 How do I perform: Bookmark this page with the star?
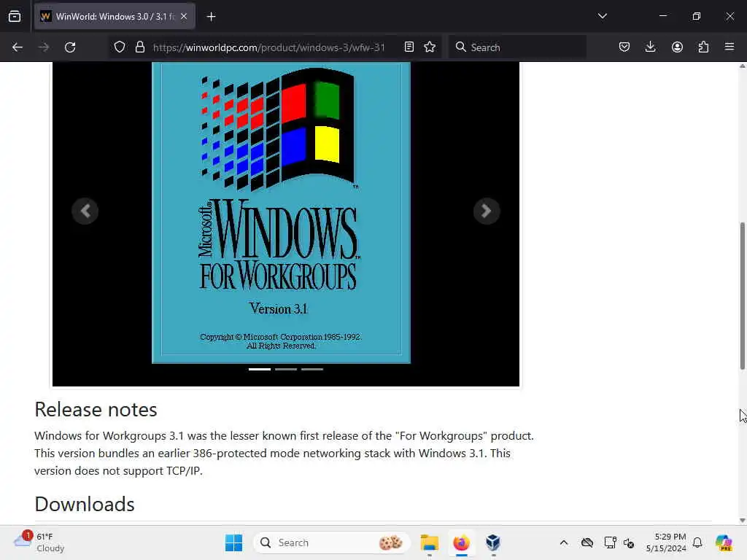(x=430, y=47)
